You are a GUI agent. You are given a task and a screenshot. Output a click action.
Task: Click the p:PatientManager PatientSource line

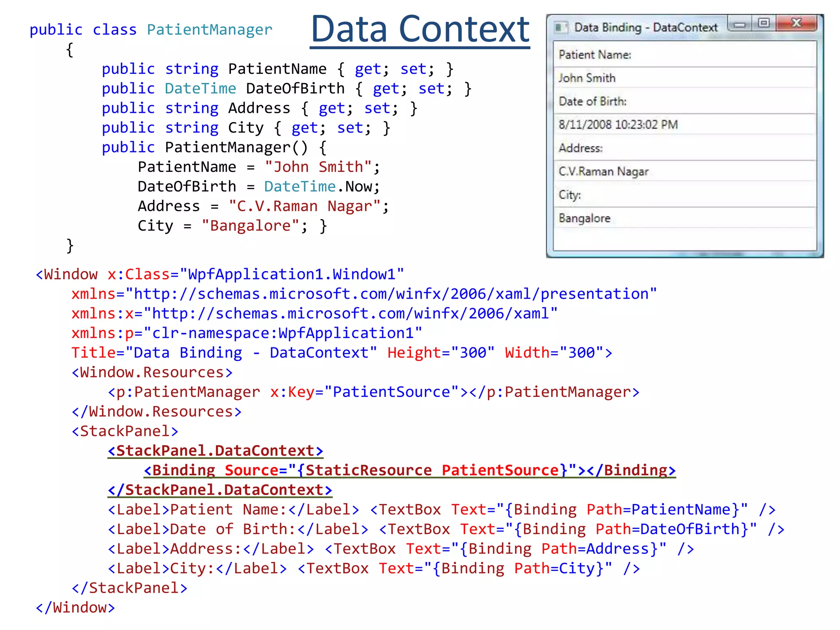[x=374, y=392]
